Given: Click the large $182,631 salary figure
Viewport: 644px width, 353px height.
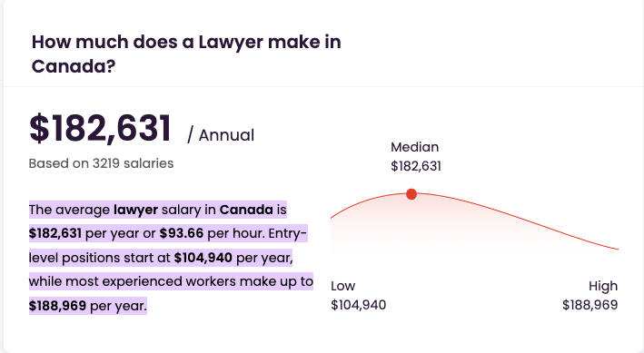Looking at the screenshot, I should (100, 129).
